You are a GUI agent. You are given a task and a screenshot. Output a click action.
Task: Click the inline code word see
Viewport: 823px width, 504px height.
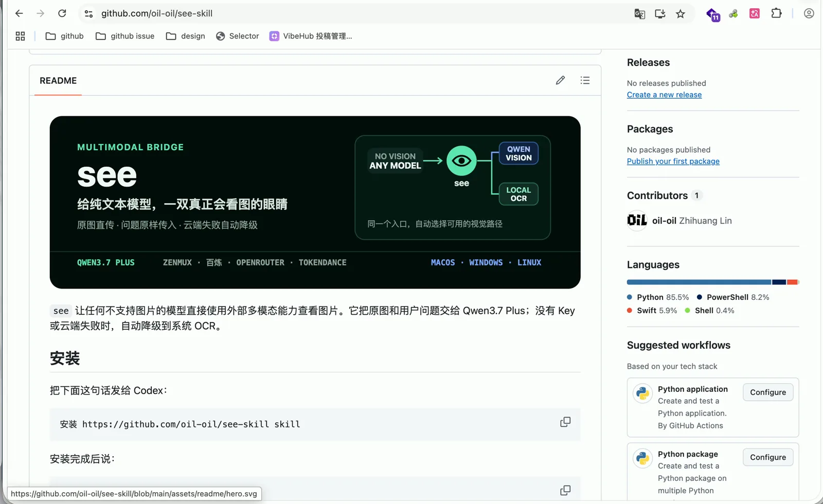pyautogui.click(x=61, y=311)
